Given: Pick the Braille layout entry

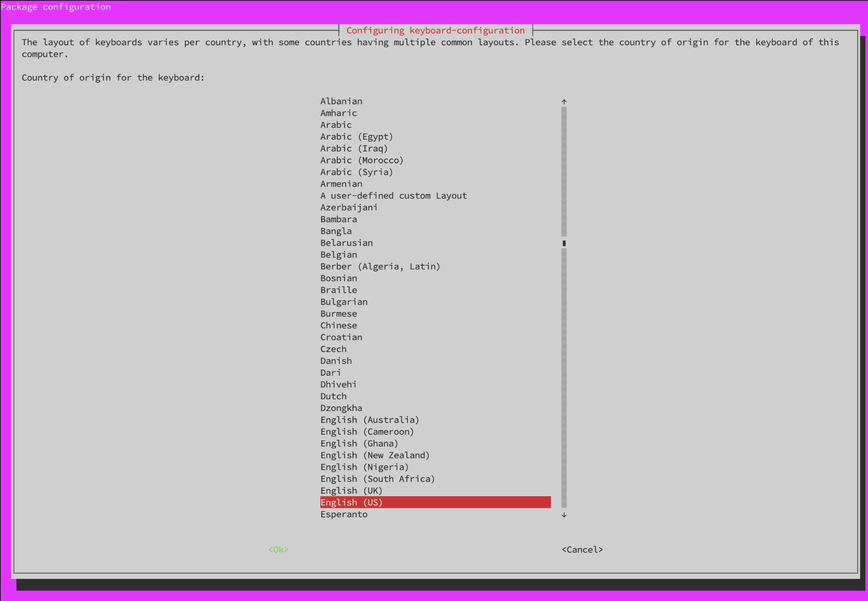Looking at the screenshot, I should point(339,290).
